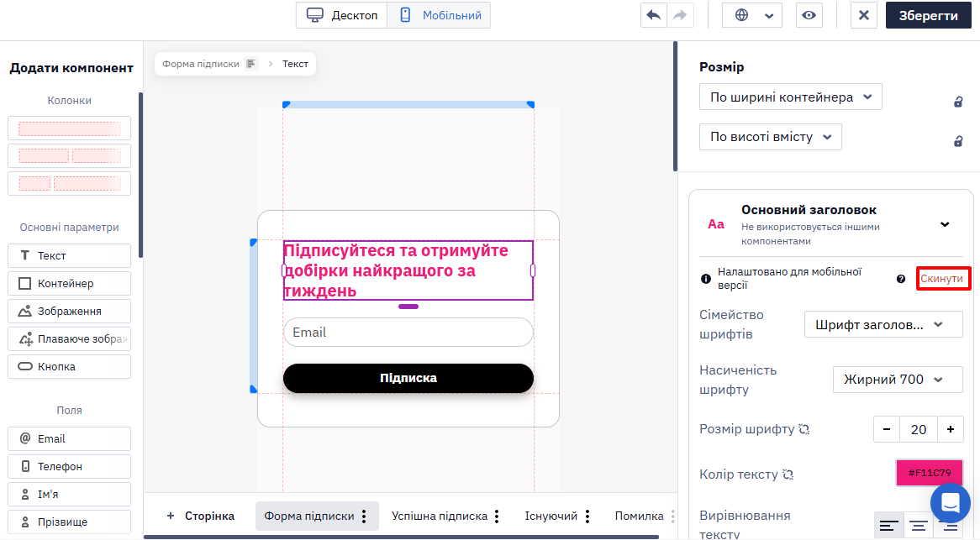Increase font size with plus button
Image resolution: width=980 pixels, height=540 pixels.
click(950, 429)
